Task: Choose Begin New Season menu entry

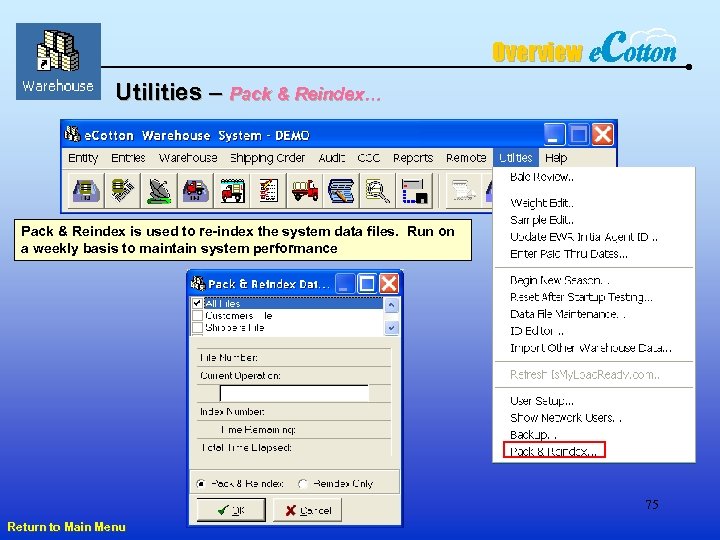Action: coord(560,280)
